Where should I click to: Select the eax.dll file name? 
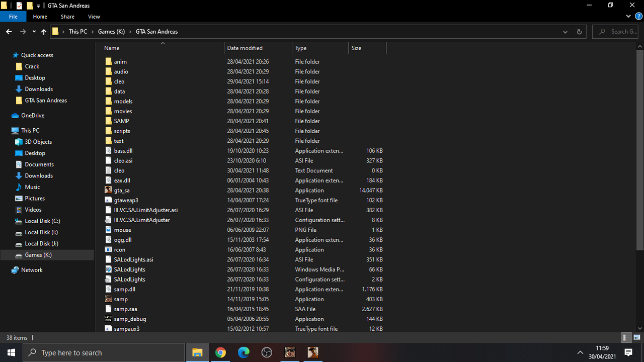tap(122, 180)
